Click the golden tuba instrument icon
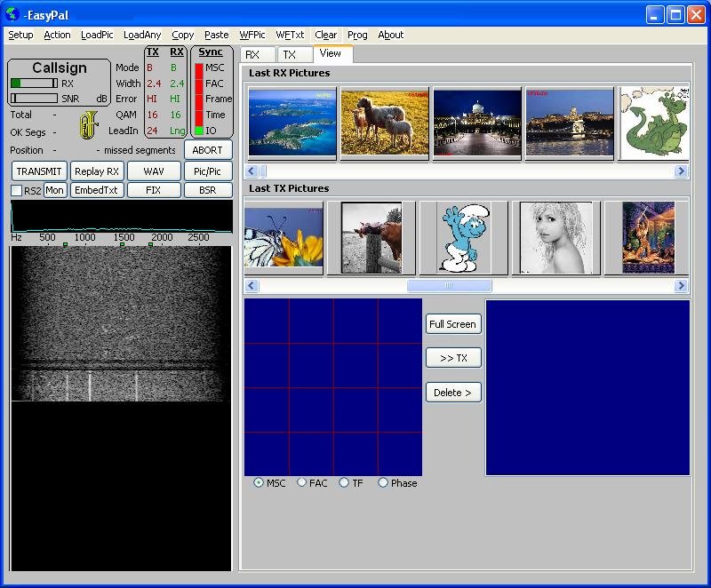The height and width of the screenshot is (588, 711). [x=87, y=124]
